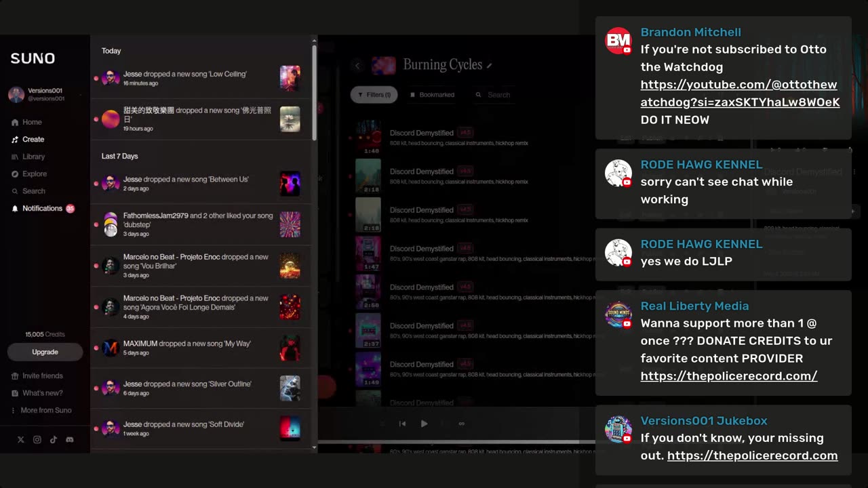Expand More from Suno

(x=41, y=410)
